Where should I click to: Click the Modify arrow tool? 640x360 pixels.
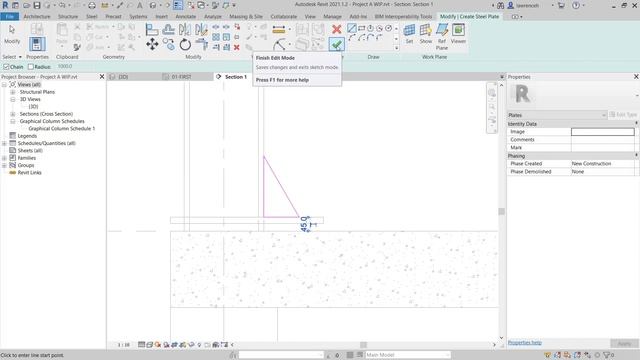pos(12,33)
